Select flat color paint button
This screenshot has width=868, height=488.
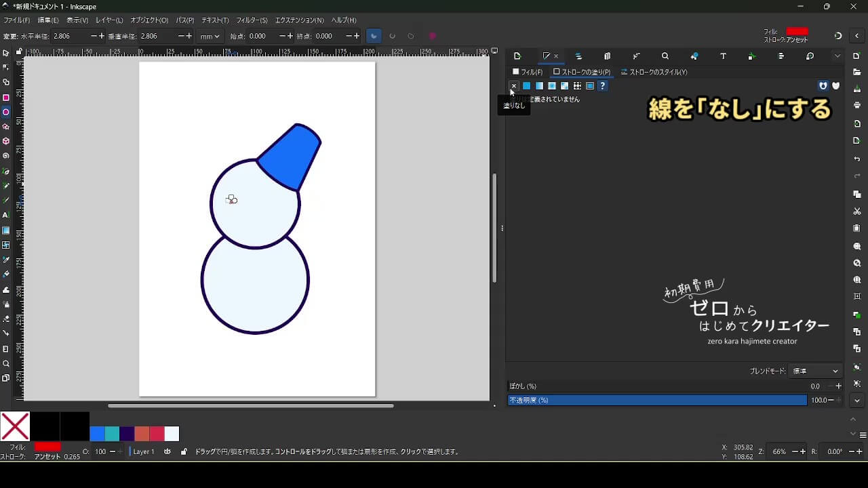(x=526, y=86)
